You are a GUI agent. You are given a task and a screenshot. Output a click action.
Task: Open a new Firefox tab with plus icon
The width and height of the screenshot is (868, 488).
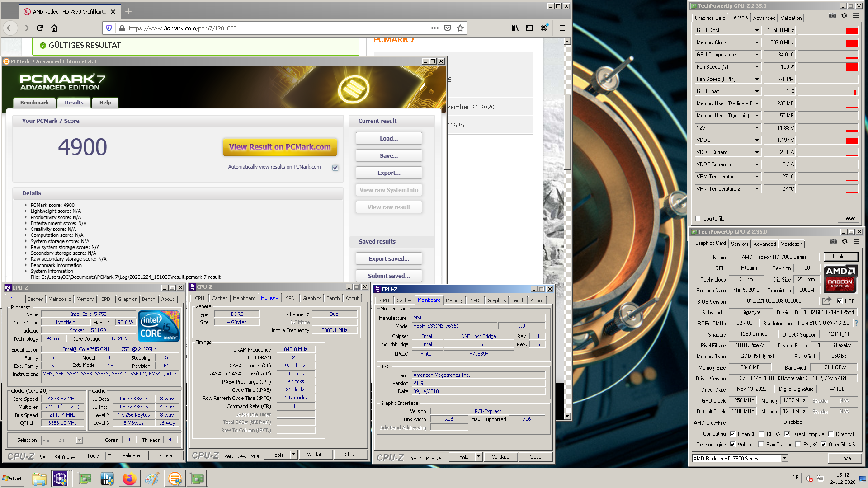click(x=128, y=11)
